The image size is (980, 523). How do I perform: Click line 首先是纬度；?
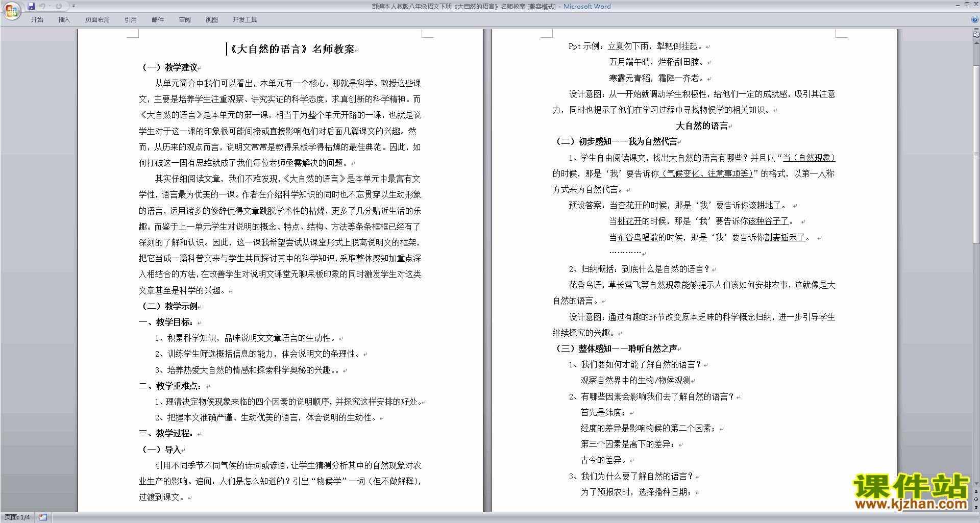pyautogui.click(x=603, y=412)
